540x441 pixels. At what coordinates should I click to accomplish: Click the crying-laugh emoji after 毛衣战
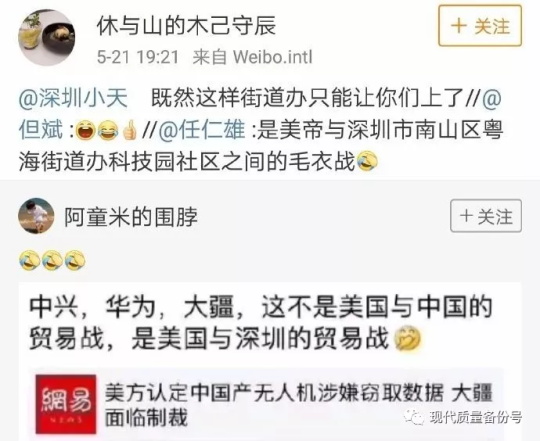[367, 161]
